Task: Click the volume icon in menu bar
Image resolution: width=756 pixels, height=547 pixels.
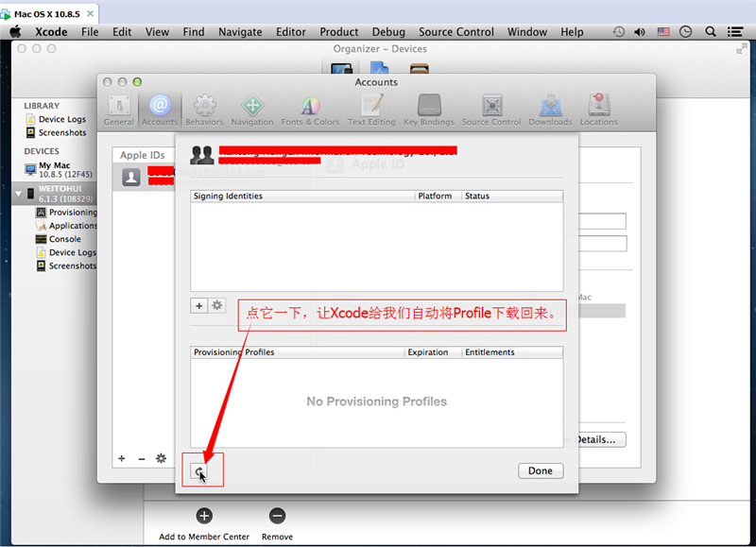Action: coord(640,32)
